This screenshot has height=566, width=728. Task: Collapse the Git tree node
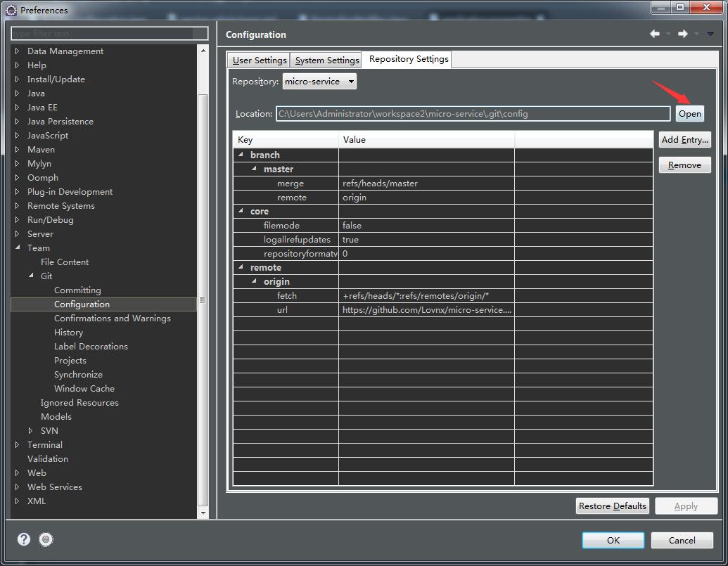pyautogui.click(x=31, y=276)
